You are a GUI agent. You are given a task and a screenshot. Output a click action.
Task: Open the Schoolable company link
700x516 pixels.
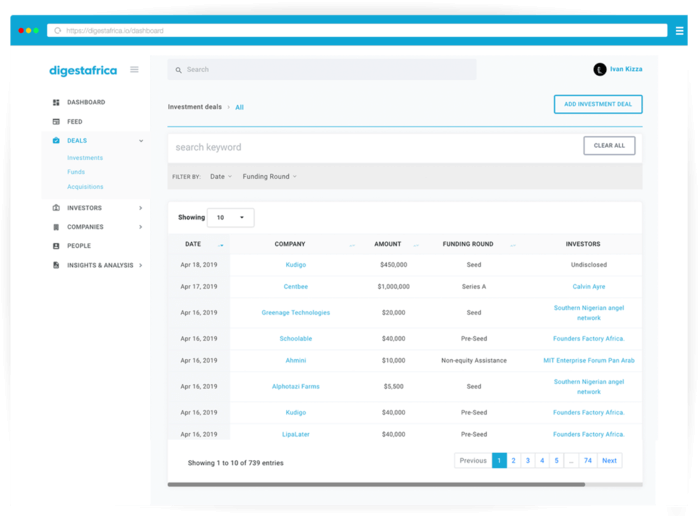point(296,338)
